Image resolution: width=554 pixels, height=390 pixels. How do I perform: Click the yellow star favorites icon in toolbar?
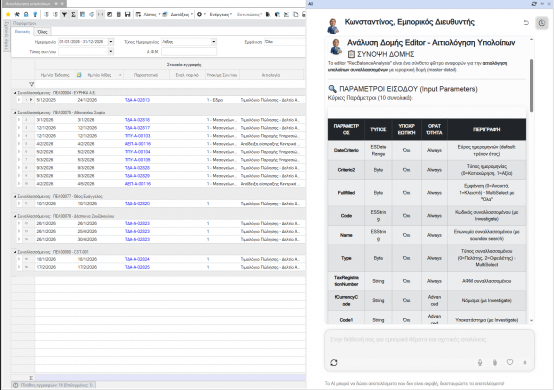8,14
